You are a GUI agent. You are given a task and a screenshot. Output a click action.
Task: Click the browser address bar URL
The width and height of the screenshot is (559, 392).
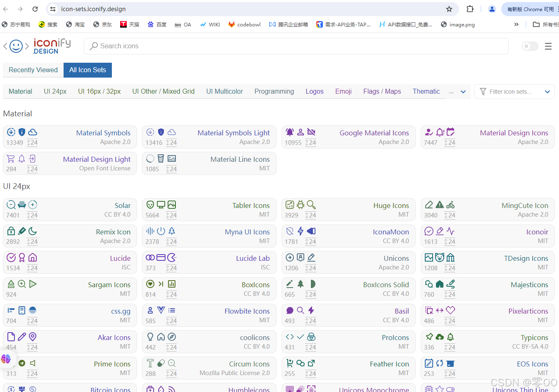tap(93, 9)
